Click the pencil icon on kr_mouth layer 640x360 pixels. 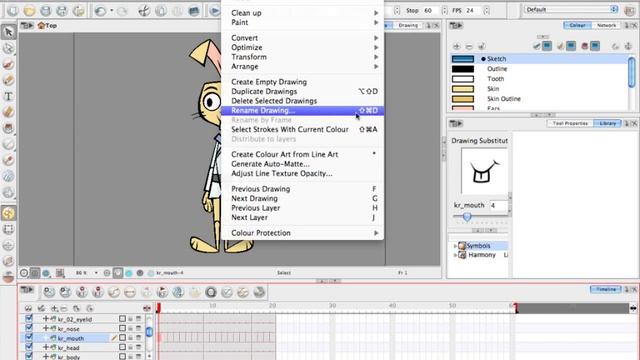point(114,338)
